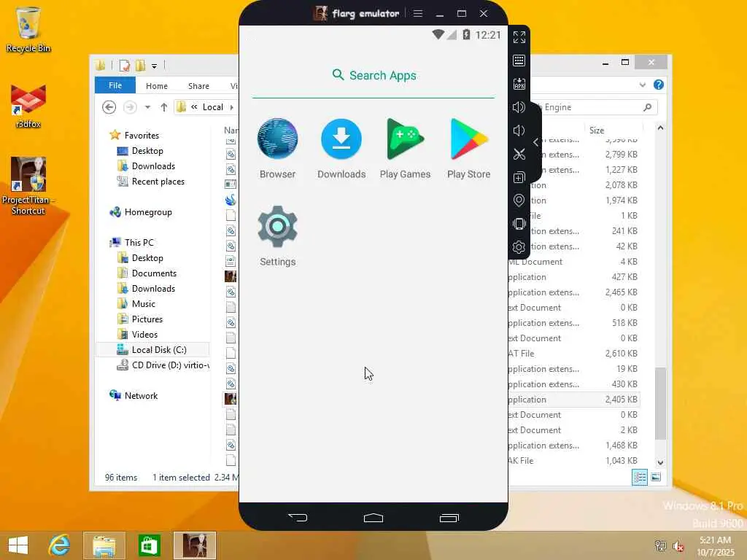Tap the Android back button
This screenshot has height=560, width=747.
coord(298,518)
